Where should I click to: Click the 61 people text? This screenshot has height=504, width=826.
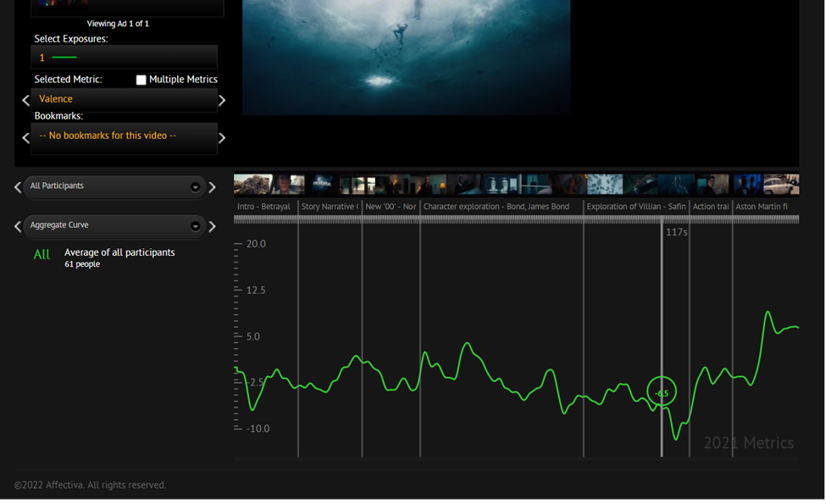82,263
